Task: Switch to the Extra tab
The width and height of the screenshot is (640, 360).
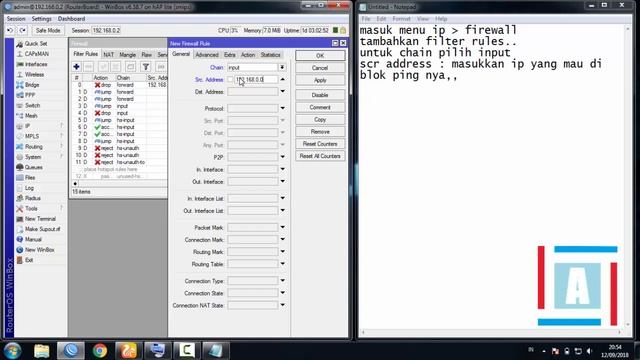Action: [229, 55]
